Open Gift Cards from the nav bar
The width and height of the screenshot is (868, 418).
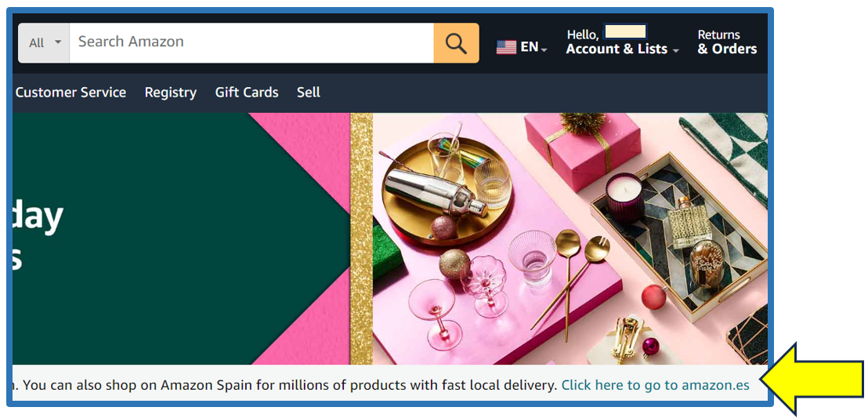point(247,92)
